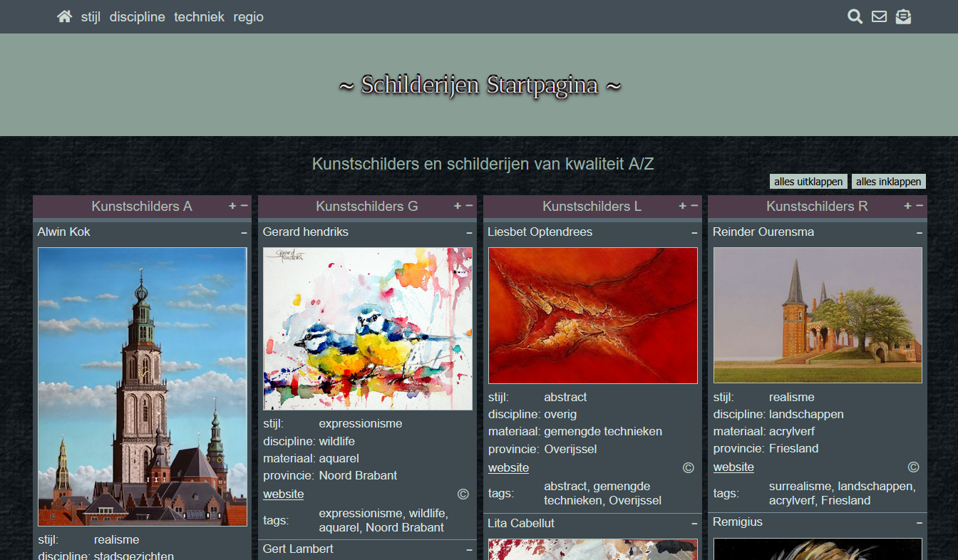Open the website link of Gerard hendriks

click(x=283, y=494)
